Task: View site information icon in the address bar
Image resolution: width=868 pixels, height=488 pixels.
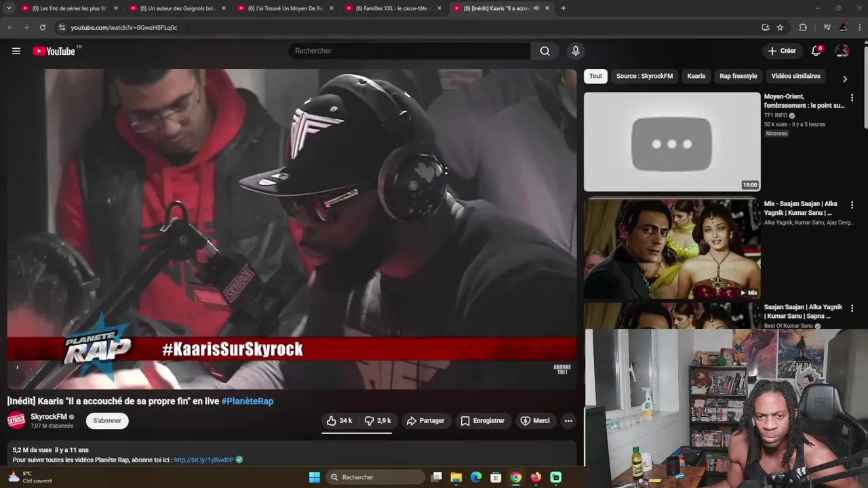Action: click(62, 27)
